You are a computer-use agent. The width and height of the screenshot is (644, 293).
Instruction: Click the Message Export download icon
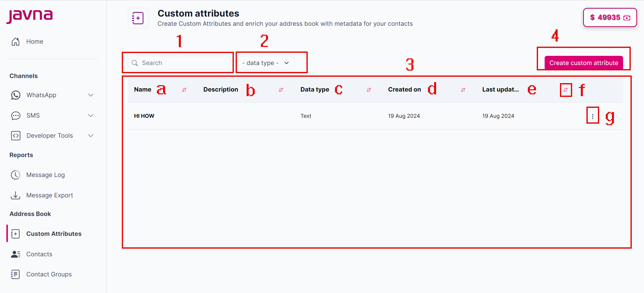click(16, 195)
